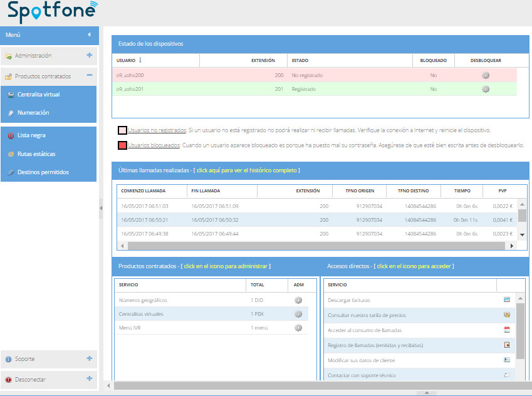Image resolution: width=532 pixels, height=396 pixels.
Task: Collapse the Menú sidebar with arrow
Action: click(x=89, y=34)
